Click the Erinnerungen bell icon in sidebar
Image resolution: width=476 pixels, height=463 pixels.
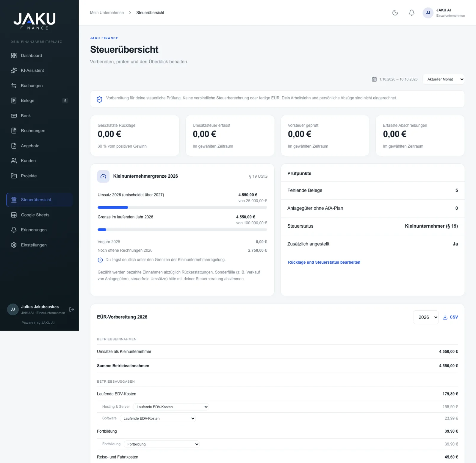tap(14, 230)
